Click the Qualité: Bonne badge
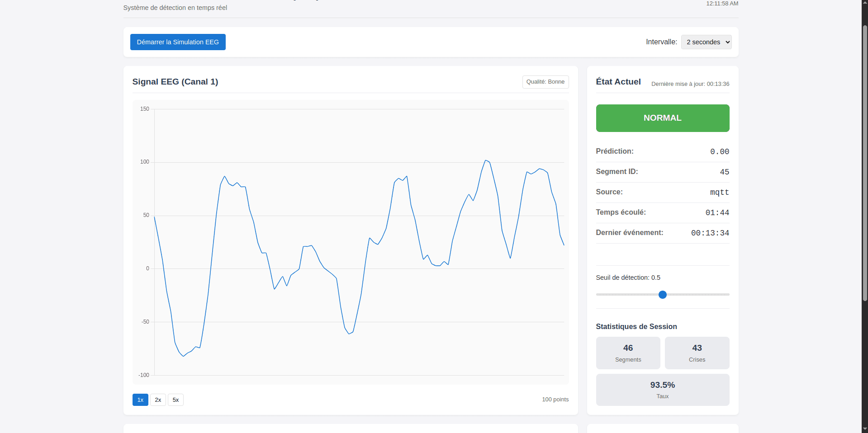 (545, 82)
